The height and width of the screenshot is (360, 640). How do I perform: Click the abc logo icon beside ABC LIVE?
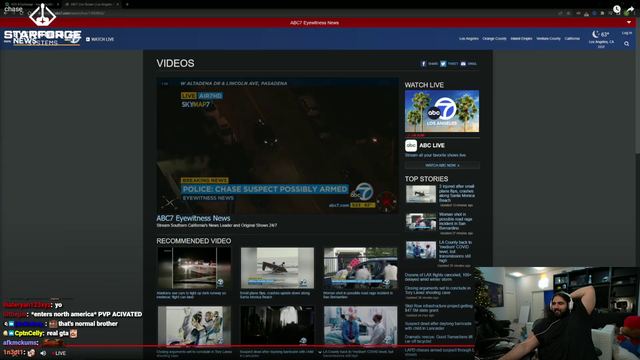click(x=411, y=146)
